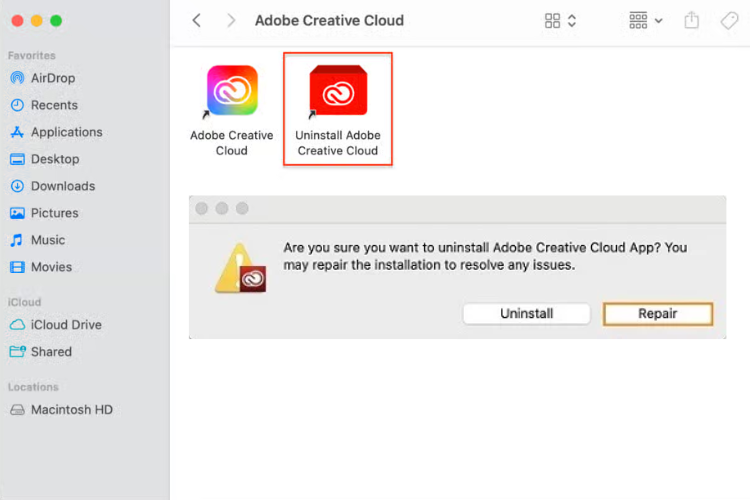750x500 pixels.
Task: Click the Tags toolbar icon
Action: click(729, 21)
